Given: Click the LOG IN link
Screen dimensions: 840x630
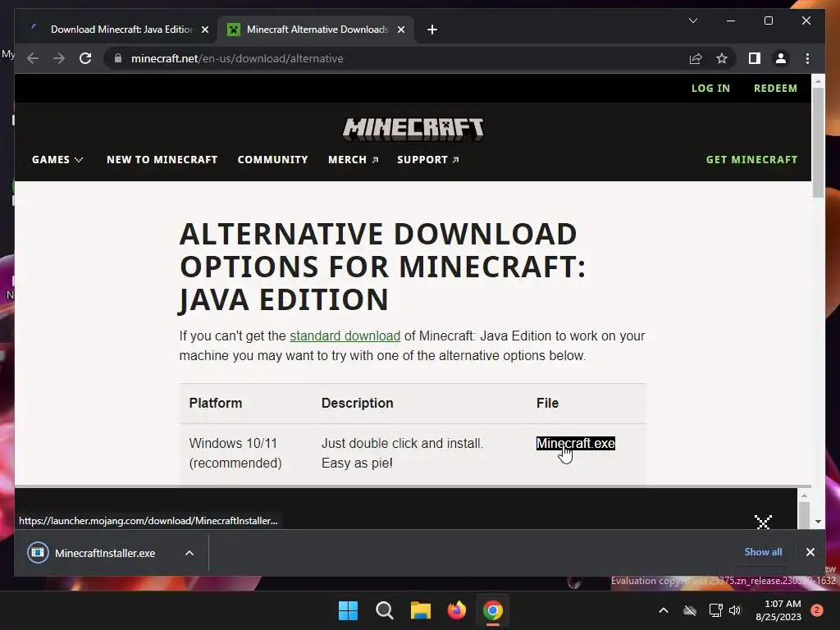Looking at the screenshot, I should tap(710, 88).
